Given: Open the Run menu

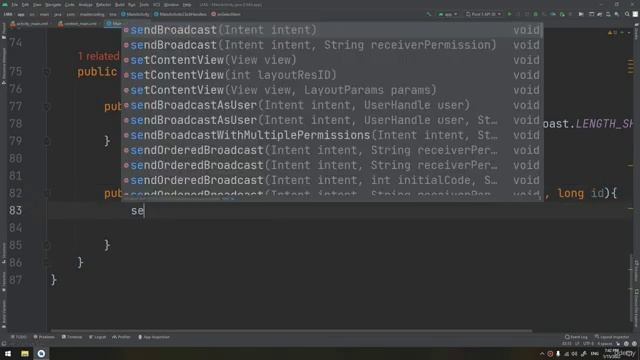Looking at the screenshot, I should point(132,5).
